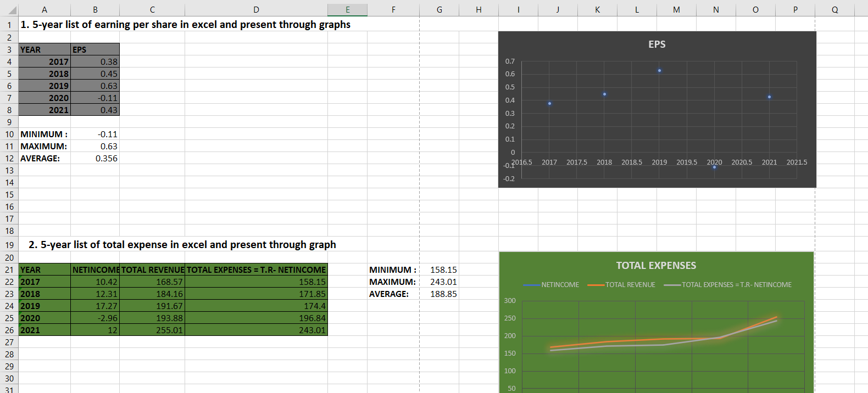Viewport: 868px width, 393px height.
Task: Select column G header
Action: 439,9
